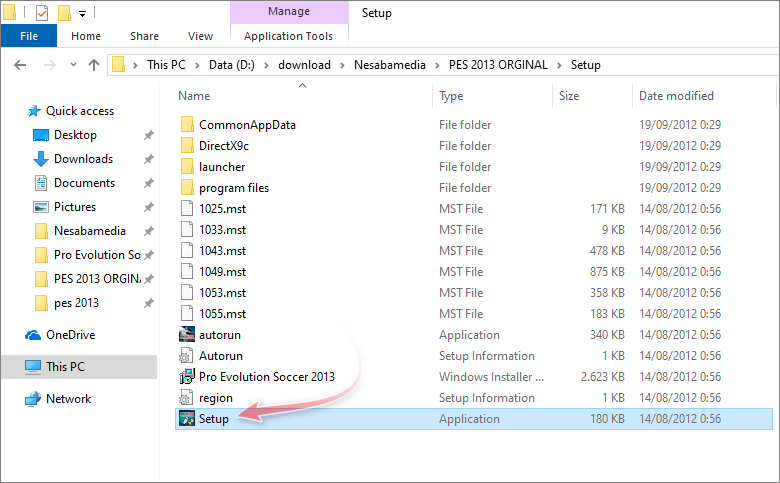The width and height of the screenshot is (780, 483).
Task: Expand the chevron after Nesabamedia breadcrumb
Action: (437, 65)
